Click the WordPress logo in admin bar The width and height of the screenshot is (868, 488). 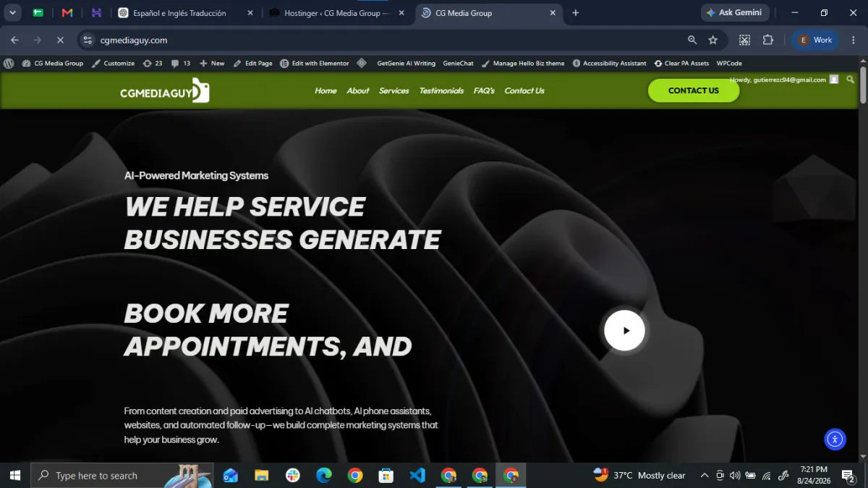(9, 63)
